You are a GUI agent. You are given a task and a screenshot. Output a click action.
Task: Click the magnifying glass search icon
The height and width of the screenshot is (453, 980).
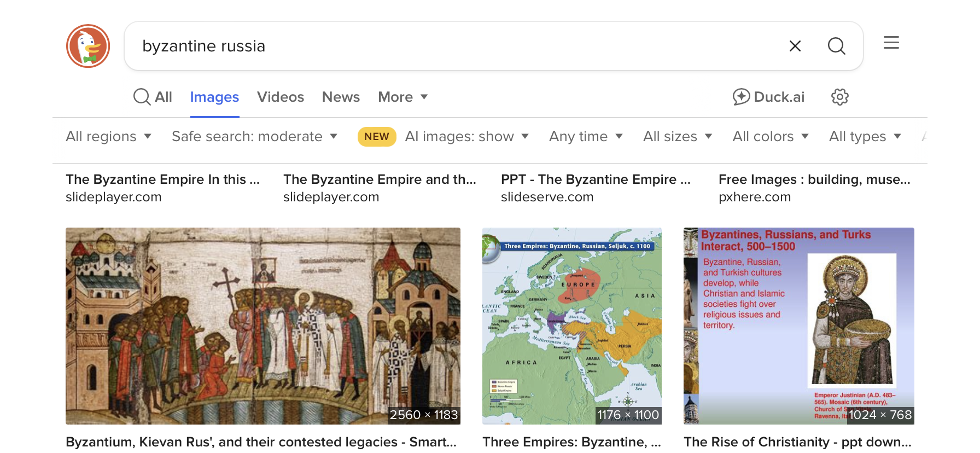click(836, 46)
